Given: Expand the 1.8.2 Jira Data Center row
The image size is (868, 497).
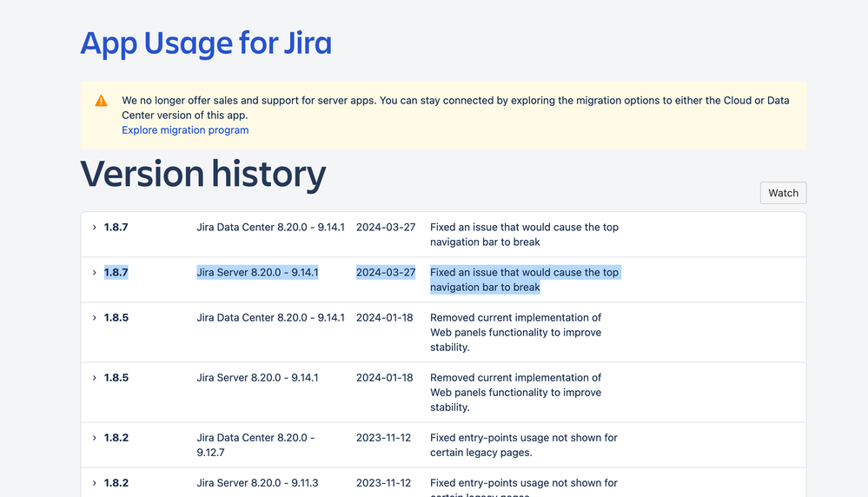Looking at the screenshot, I should (x=94, y=437).
